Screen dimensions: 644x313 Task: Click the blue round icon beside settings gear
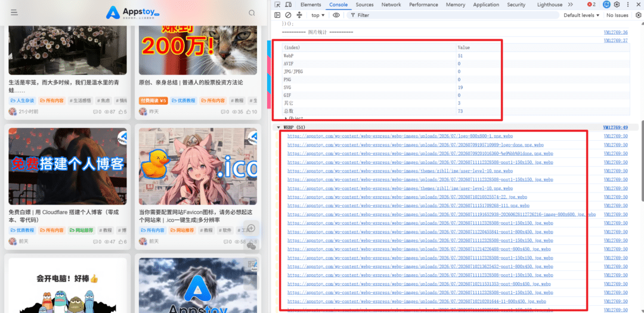coord(606,5)
